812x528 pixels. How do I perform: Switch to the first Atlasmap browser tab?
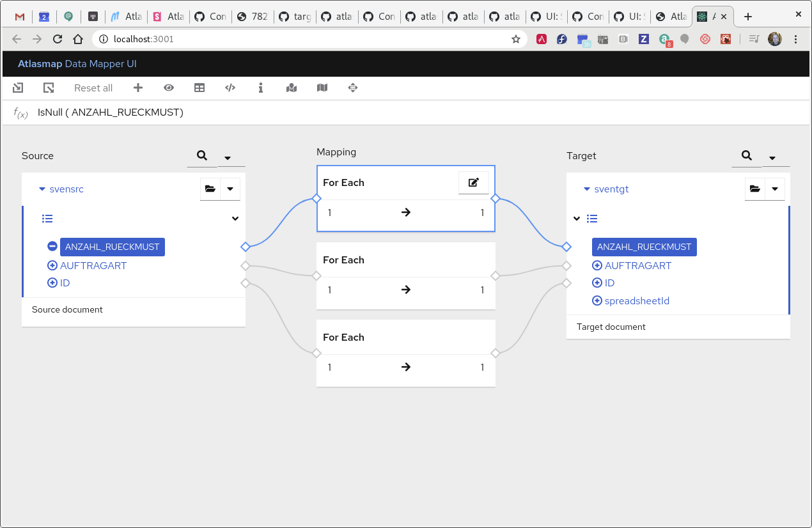[126, 16]
